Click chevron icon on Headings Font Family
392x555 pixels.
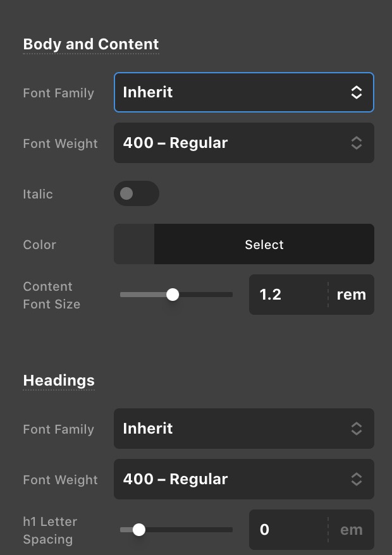pos(356,429)
